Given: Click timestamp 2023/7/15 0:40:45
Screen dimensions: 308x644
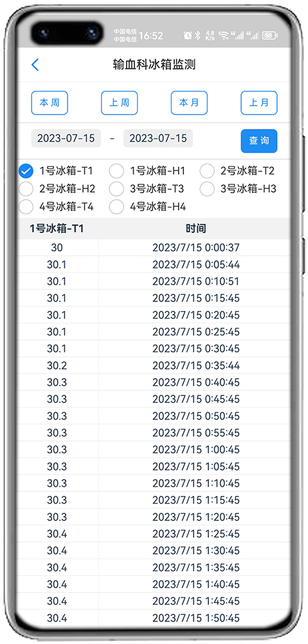Looking at the screenshot, I should pyautogui.click(x=196, y=383).
